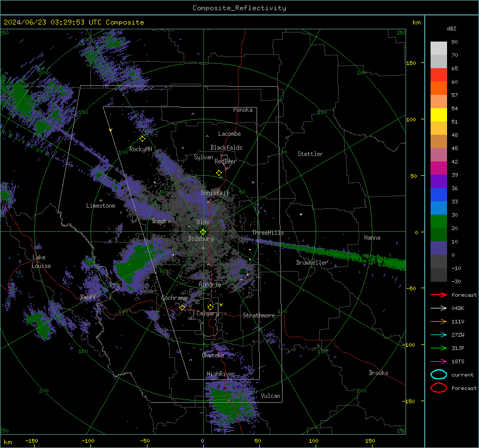Pick the green 31JP arrow legend icon
The width and height of the screenshot is (479, 448).
click(x=439, y=348)
